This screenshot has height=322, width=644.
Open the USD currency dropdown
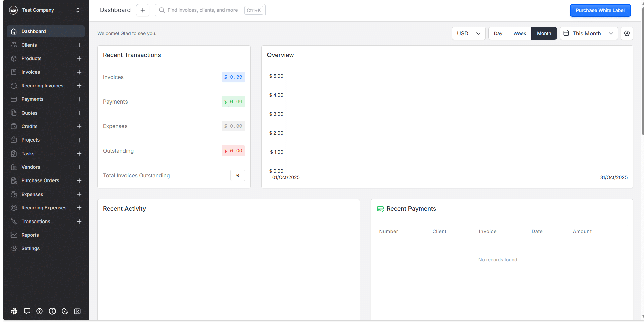tap(468, 33)
